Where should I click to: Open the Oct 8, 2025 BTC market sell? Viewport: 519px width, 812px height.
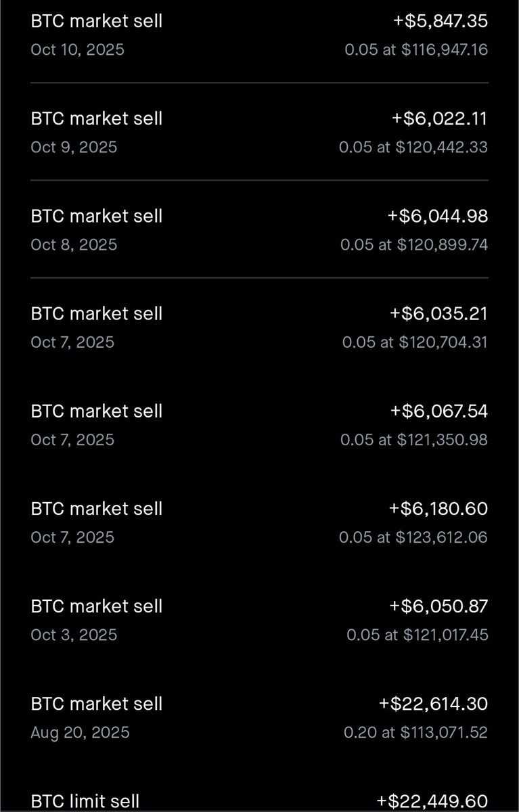click(x=259, y=229)
